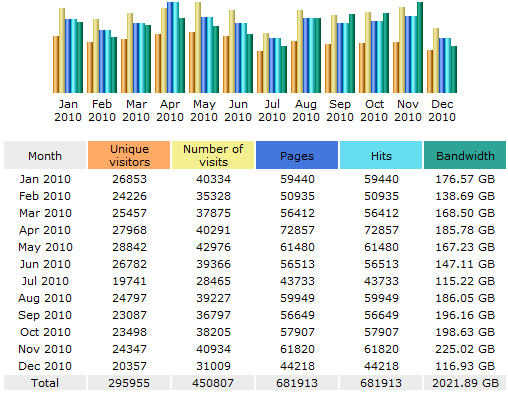Screen dimensions: 508x393
Task: Click the Sep 2010 bandwidth value 196.16 GB
Action: (465, 315)
